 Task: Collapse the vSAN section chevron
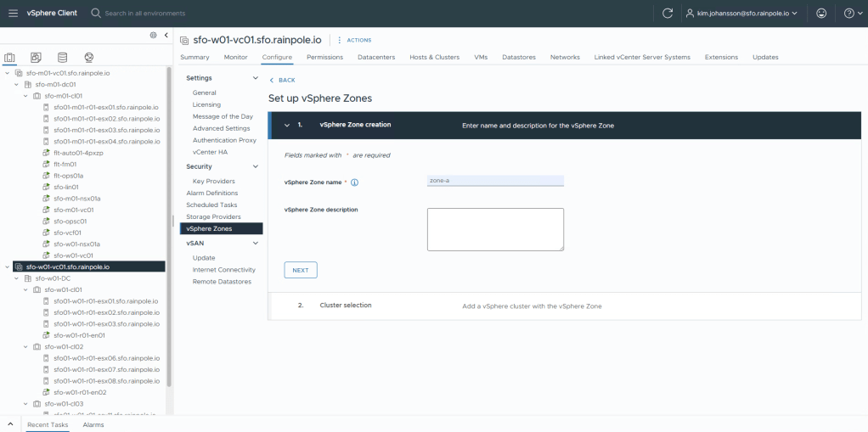point(256,244)
